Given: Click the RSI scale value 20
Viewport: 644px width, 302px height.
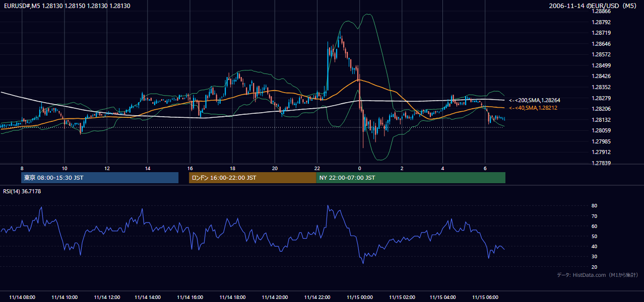Looking at the screenshot, I should click(x=595, y=267).
